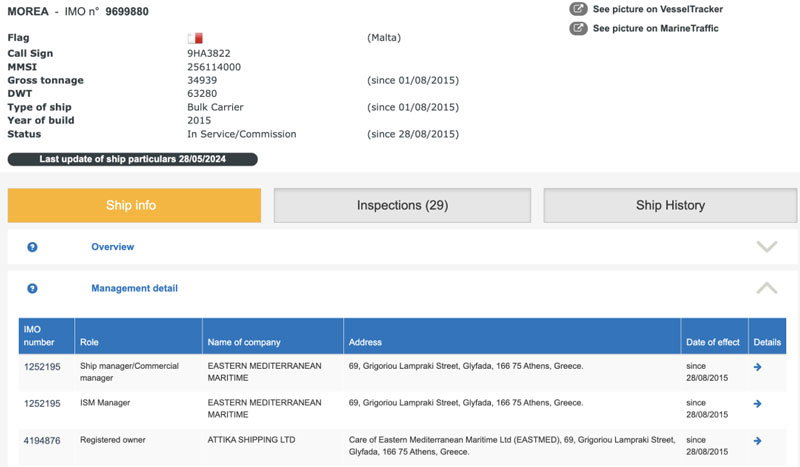Click the Registered owner address cell
Viewport: 800px width, 467px height.
click(x=512, y=446)
